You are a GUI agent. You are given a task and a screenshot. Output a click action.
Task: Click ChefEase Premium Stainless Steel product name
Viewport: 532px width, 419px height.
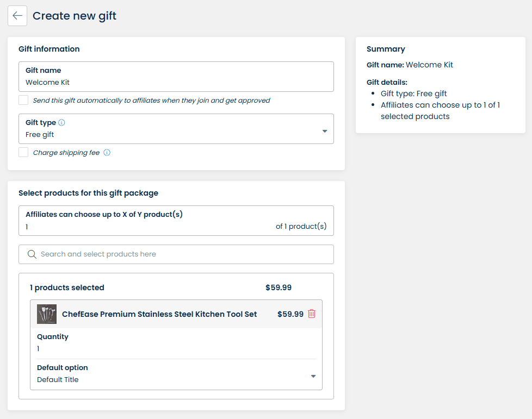click(x=159, y=314)
